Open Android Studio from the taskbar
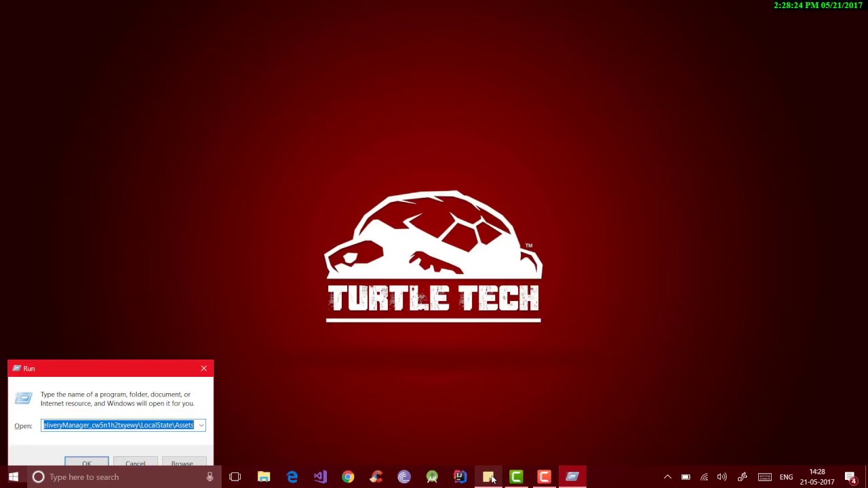 pyautogui.click(x=432, y=477)
